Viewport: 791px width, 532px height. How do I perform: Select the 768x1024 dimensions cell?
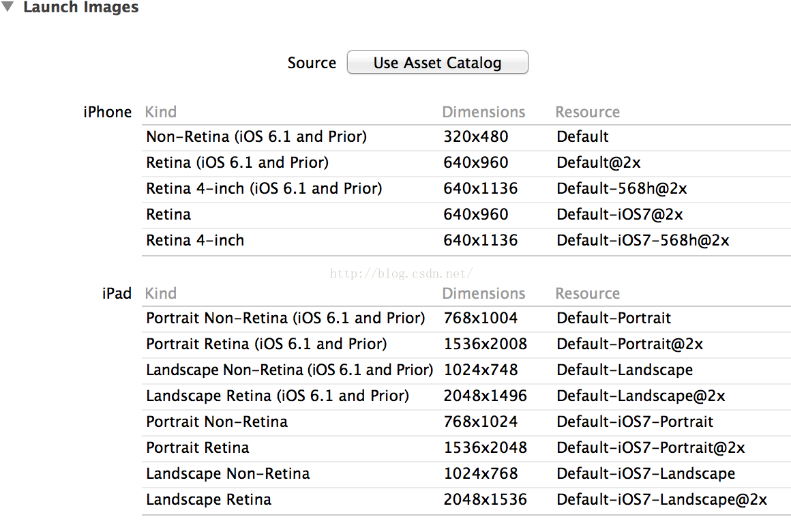[480, 422]
